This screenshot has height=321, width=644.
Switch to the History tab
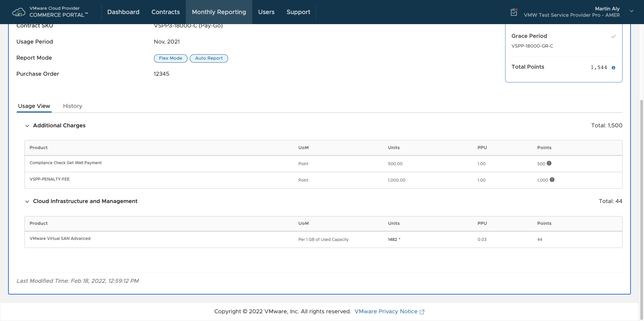click(x=72, y=106)
